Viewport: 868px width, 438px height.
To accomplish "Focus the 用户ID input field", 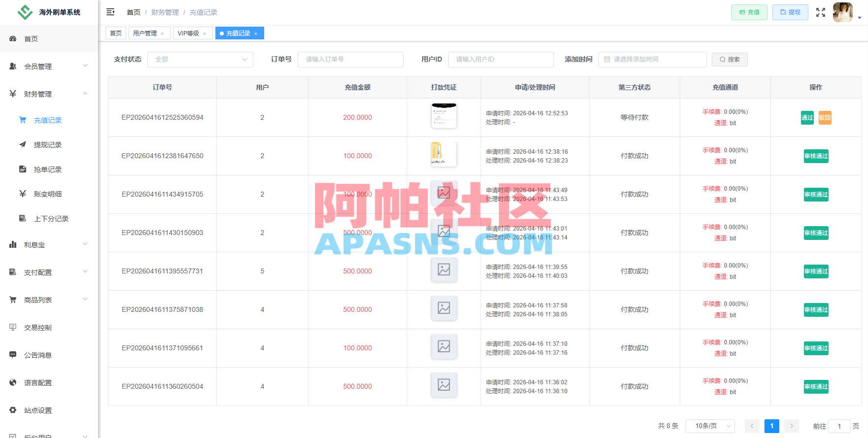I will [501, 60].
